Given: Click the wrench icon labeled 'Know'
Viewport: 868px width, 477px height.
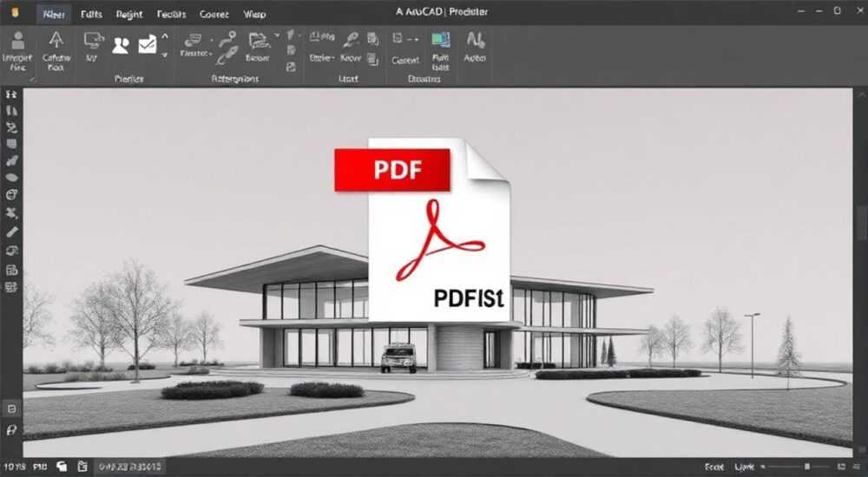Looking at the screenshot, I should point(351,39).
